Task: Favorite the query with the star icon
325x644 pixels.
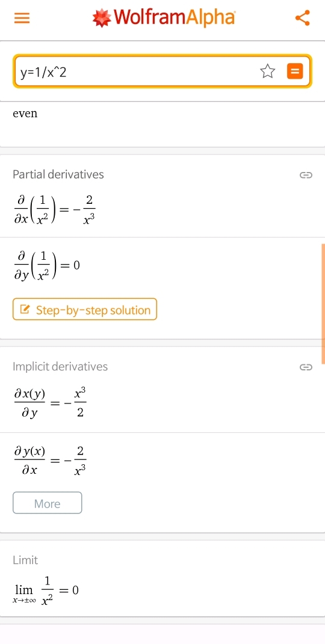Action: [x=267, y=72]
